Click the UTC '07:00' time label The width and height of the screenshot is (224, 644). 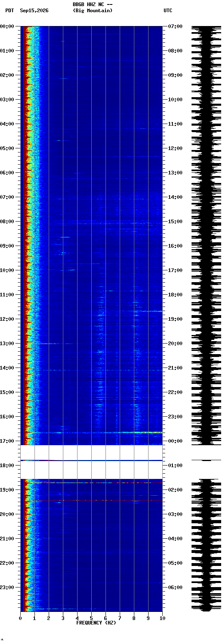click(175, 26)
